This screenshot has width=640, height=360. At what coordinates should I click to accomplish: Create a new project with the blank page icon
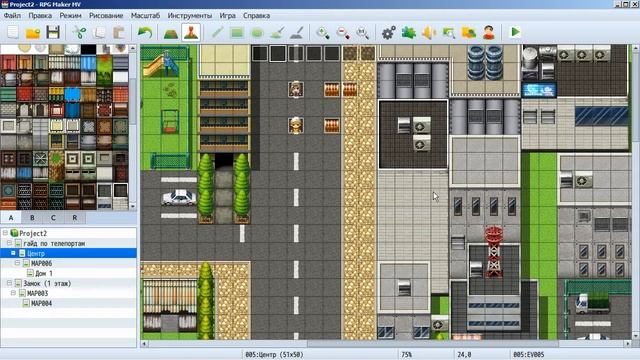13,32
